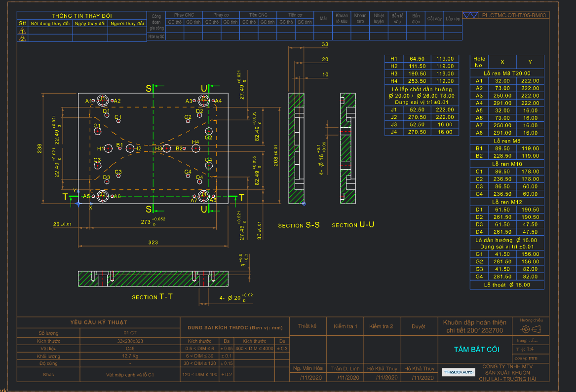Click the YÊU CẦU KỸ THUẬT heading
The height and width of the screenshot is (392, 576).
tap(98, 322)
